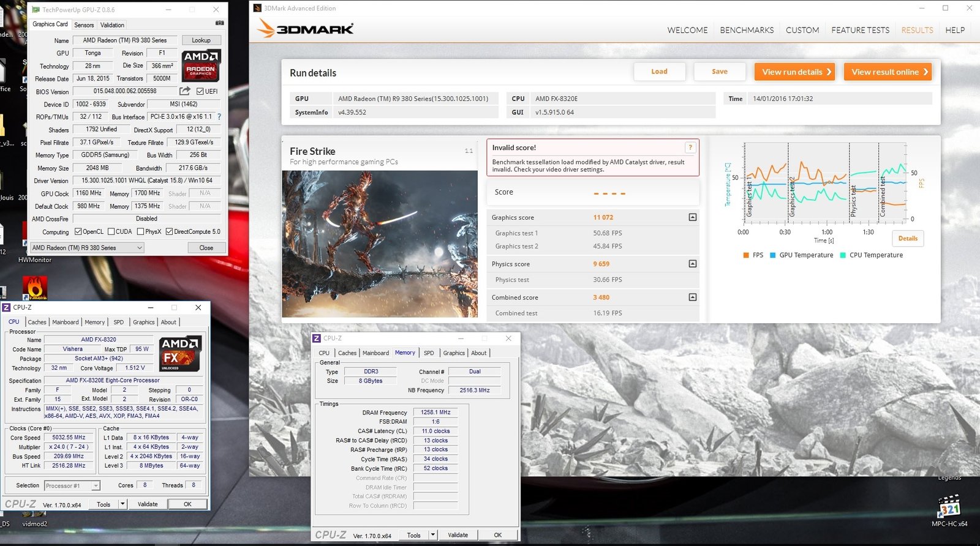Click the AMD FX Unlocked logo in CPU-Z

tap(181, 353)
